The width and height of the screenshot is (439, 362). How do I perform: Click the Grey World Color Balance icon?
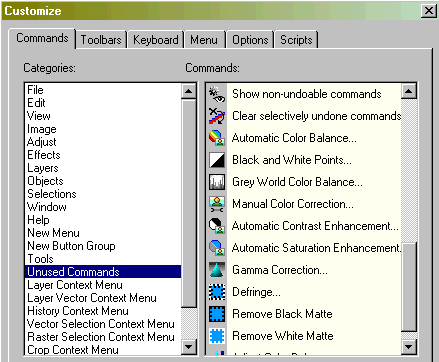point(217,182)
